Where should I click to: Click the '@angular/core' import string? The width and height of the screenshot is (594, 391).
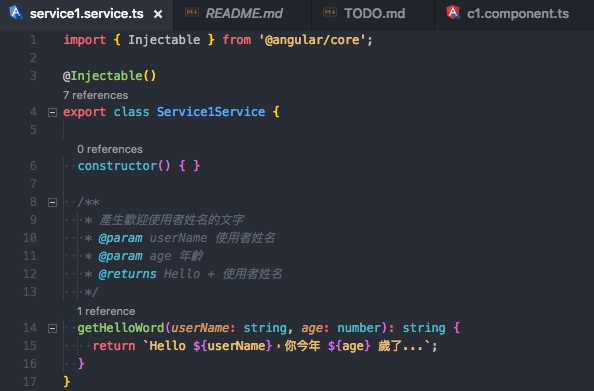(x=313, y=40)
